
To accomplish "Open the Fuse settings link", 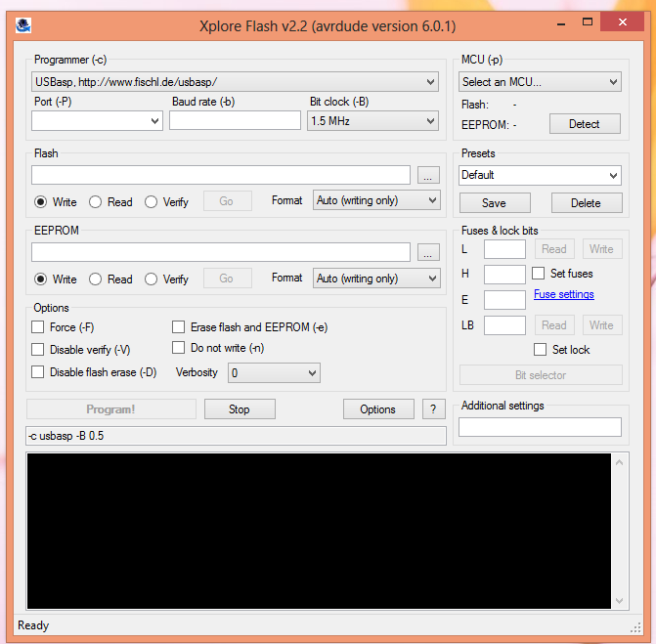I will [563, 294].
